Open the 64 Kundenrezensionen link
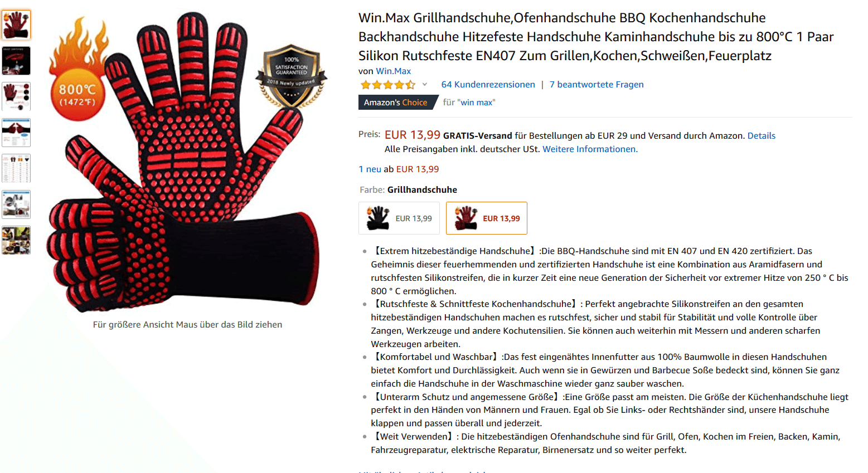868x473 pixels. (x=488, y=85)
